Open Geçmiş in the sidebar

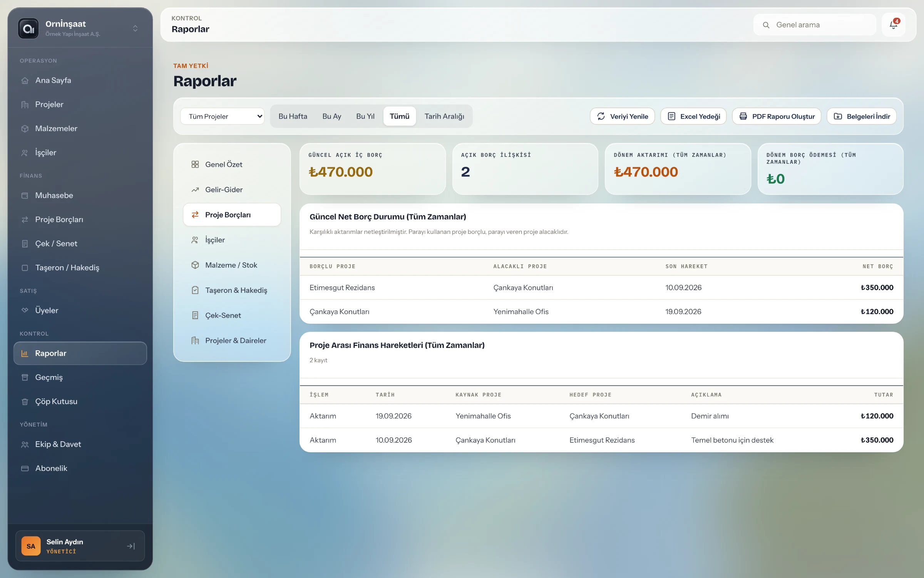click(x=80, y=377)
